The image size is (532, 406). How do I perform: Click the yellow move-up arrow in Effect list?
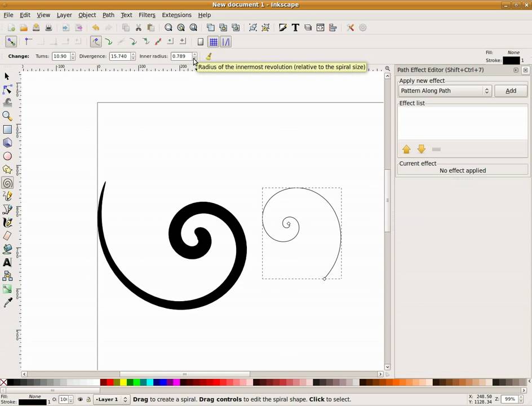tap(406, 149)
